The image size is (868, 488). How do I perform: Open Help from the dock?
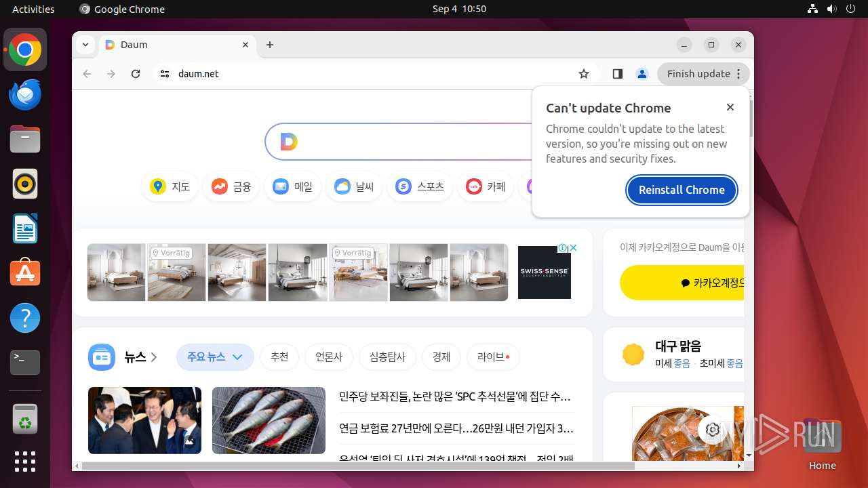point(25,318)
